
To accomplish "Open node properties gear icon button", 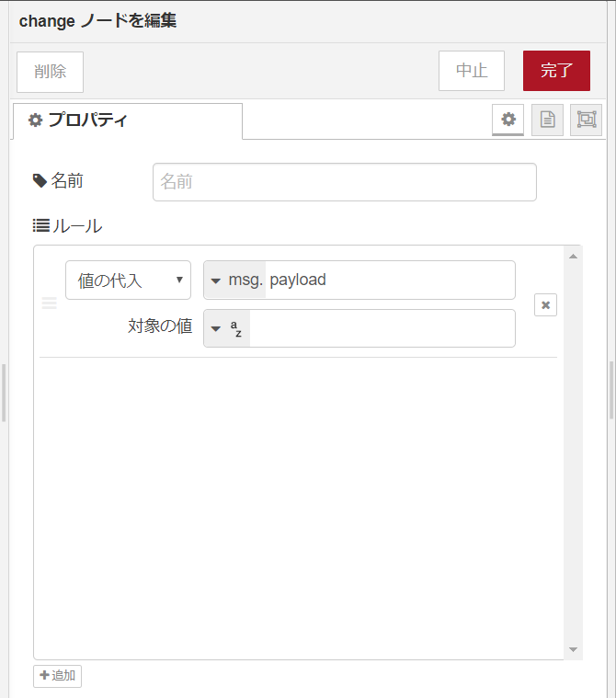I will click(508, 120).
